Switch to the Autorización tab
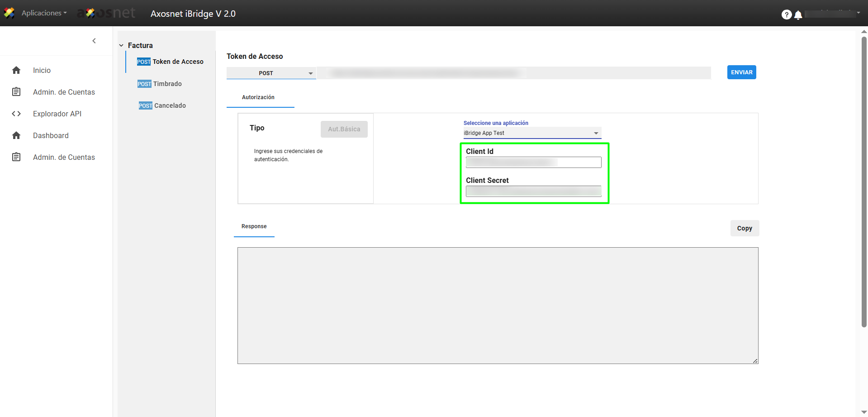Image resolution: width=868 pixels, height=417 pixels. click(258, 97)
